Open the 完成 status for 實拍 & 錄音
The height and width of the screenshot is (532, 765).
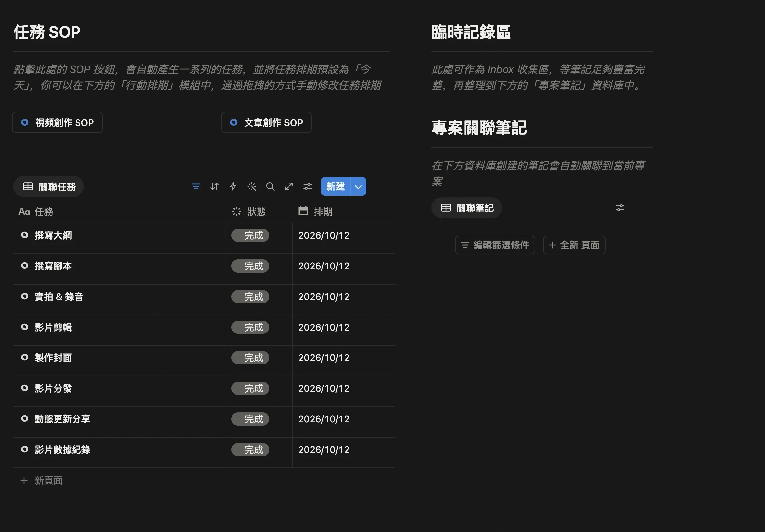(250, 297)
